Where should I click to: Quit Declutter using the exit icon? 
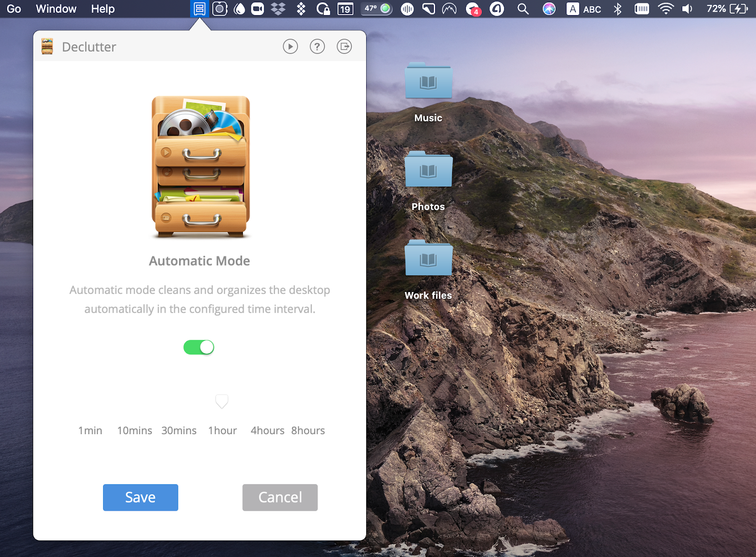tap(344, 46)
